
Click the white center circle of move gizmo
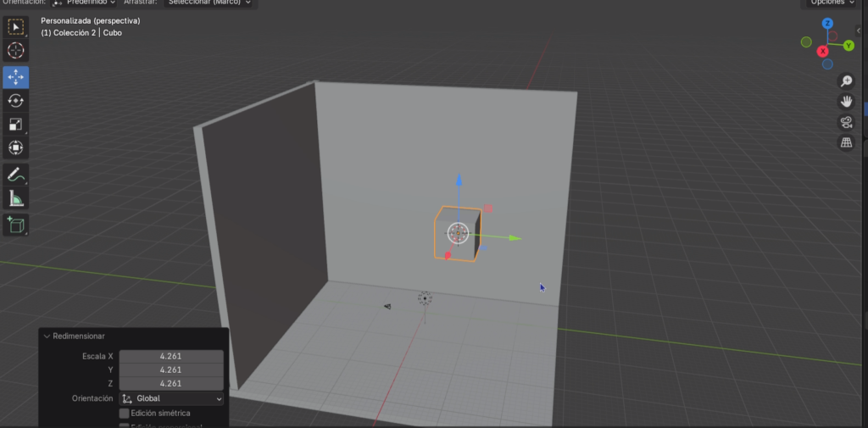[x=458, y=233]
